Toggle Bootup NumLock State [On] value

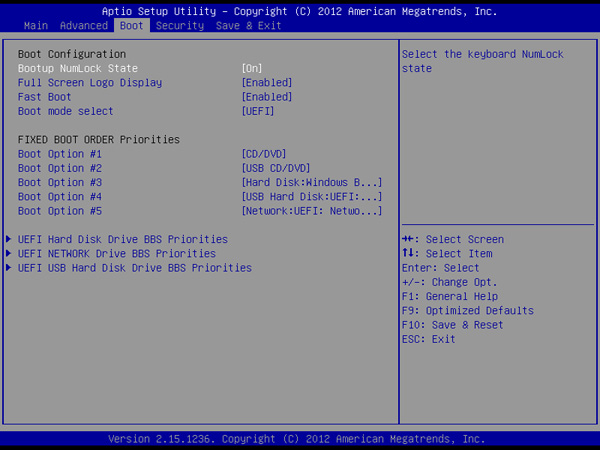pos(254,67)
